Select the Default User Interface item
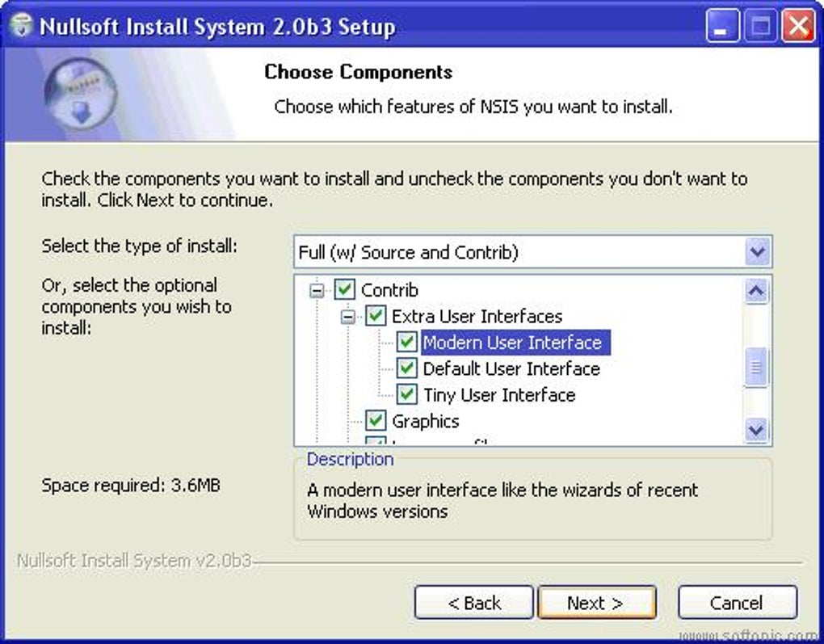Screen dimensions: 824x644 [x=511, y=369]
